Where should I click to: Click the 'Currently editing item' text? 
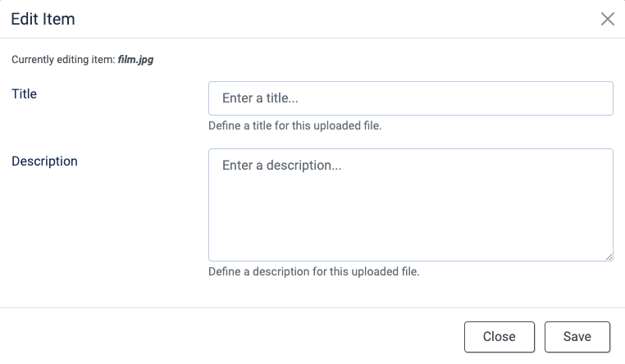pyautogui.click(x=62, y=60)
